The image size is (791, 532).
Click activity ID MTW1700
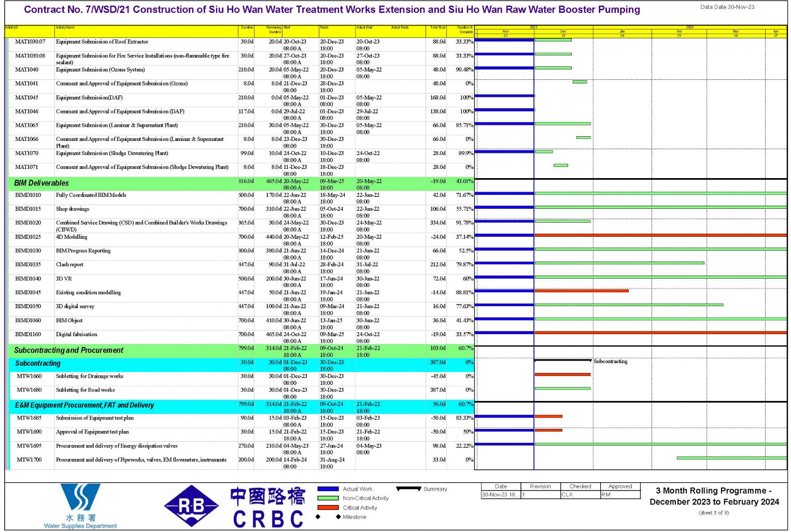point(29,460)
